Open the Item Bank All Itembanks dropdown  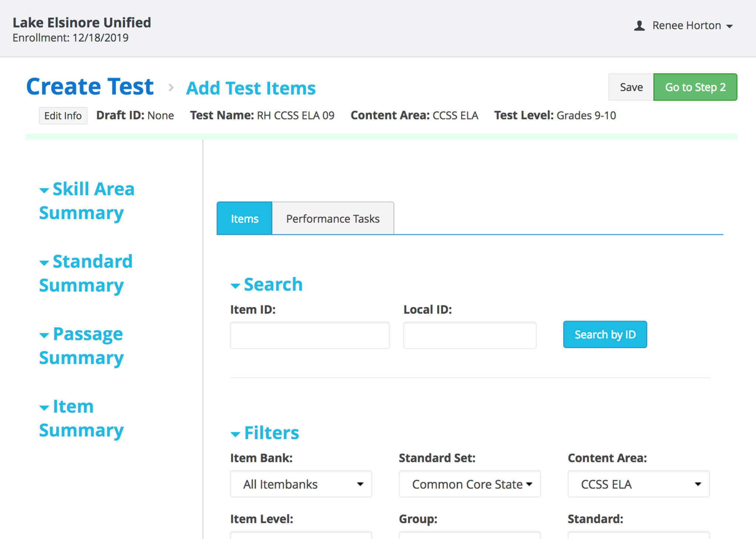pos(301,484)
